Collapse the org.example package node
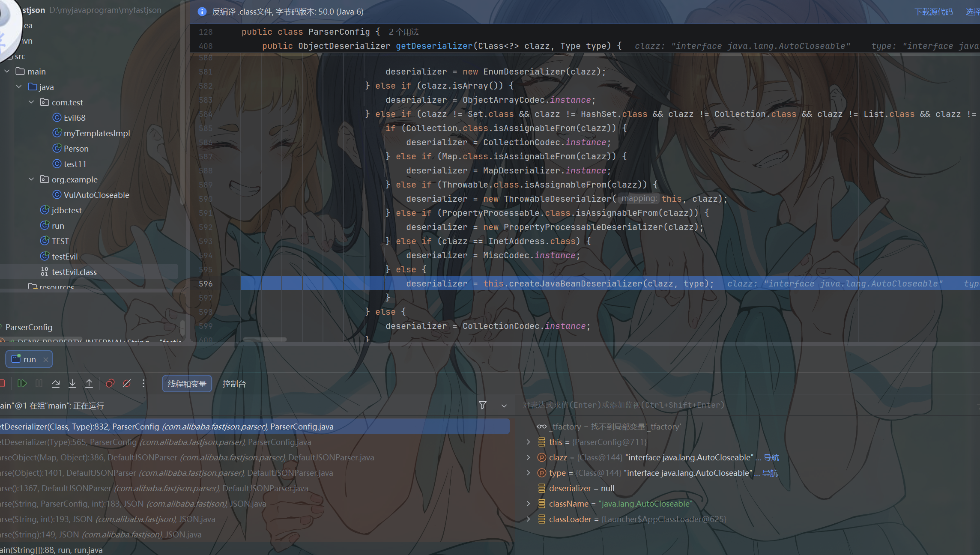 31,179
